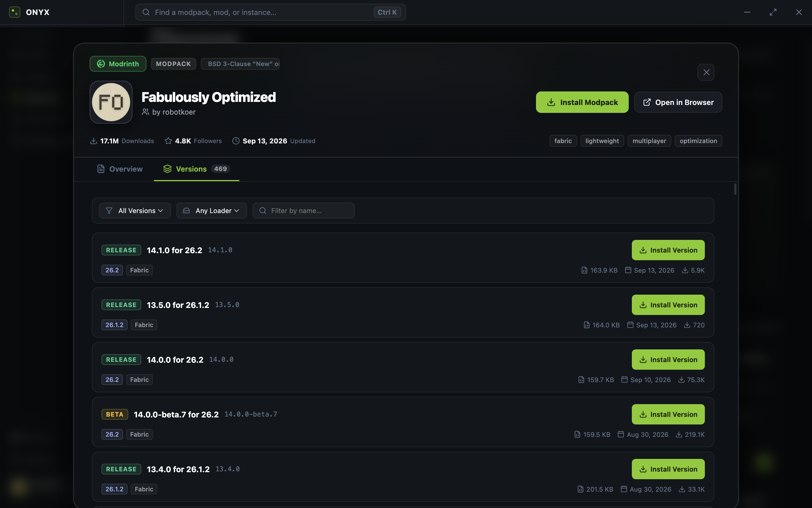The height and width of the screenshot is (508, 812).
Task: Click the calendar icon on 14.1.0 row
Action: click(628, 270)
